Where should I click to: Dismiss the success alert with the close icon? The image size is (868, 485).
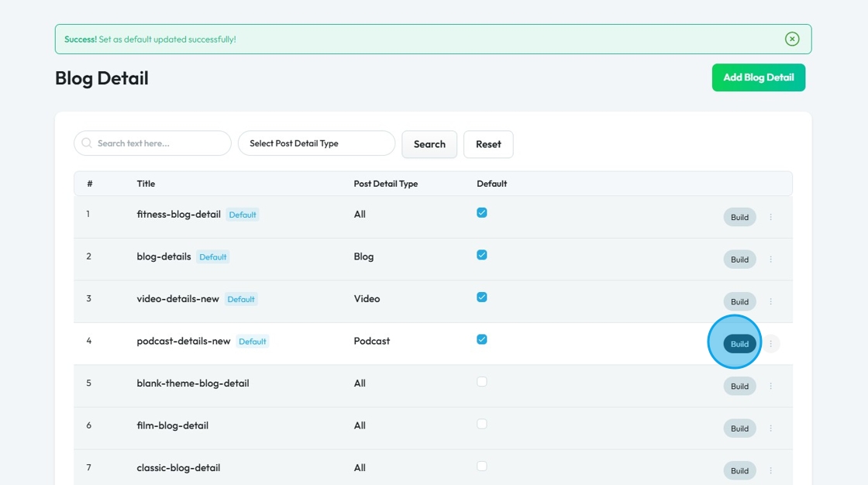click(791, 39)
